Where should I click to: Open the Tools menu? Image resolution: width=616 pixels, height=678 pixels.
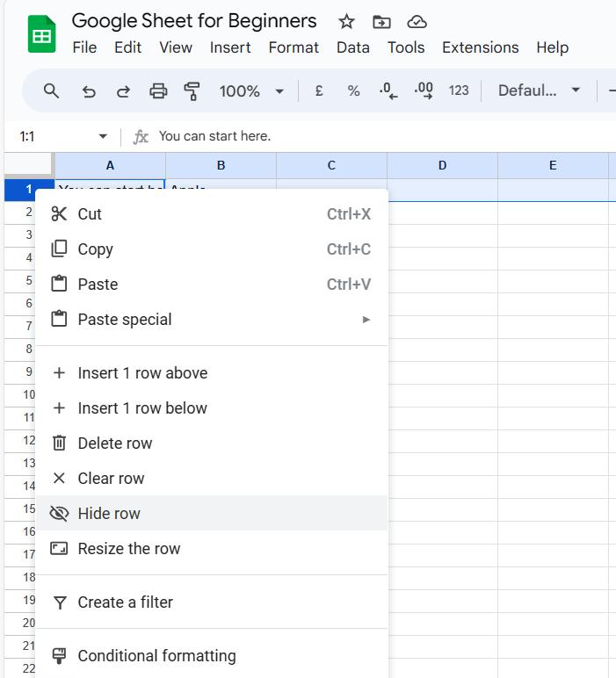(406, 47)
